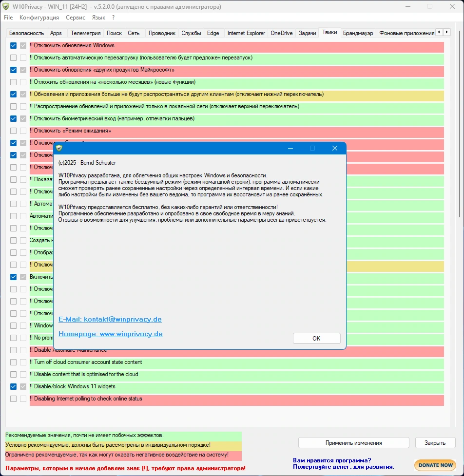The height and width of the screenshot is (476, 464).
Task: Check left checkbox of the Создать row
Action: click(x=13, y=240)
